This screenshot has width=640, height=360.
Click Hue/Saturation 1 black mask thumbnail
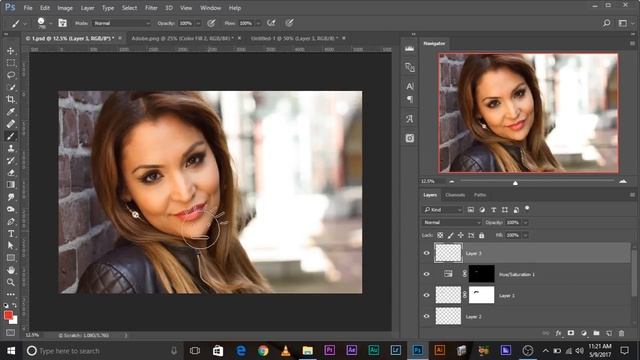pyautogui.click(x=481, y=274)
